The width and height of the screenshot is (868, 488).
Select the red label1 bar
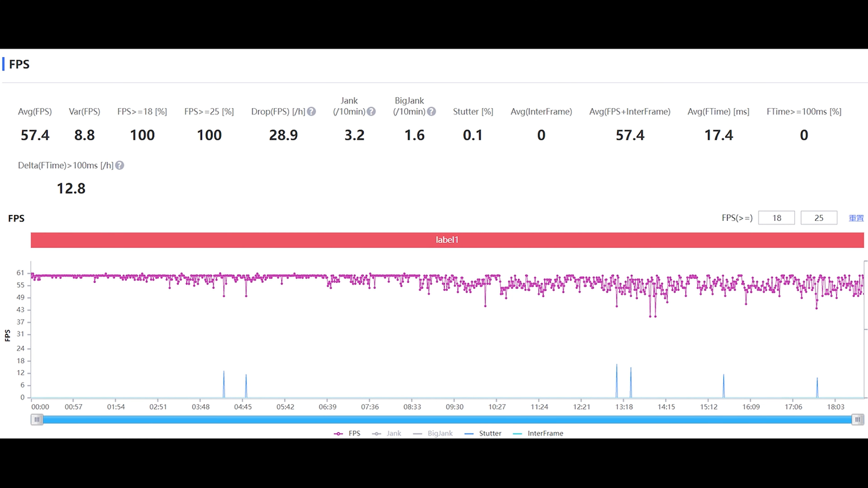click(x=447, y=240)
